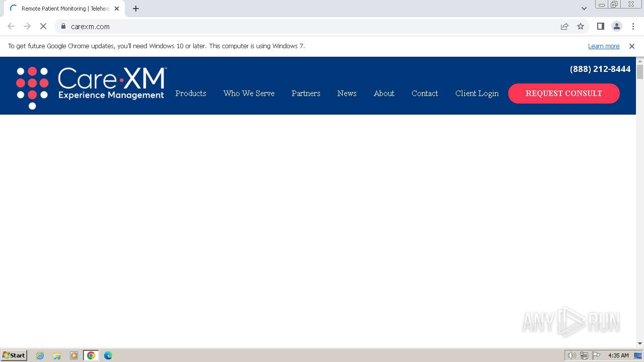Open the volume tray icon
This screenshot has width=644, height=362.
tap(572, 355)
